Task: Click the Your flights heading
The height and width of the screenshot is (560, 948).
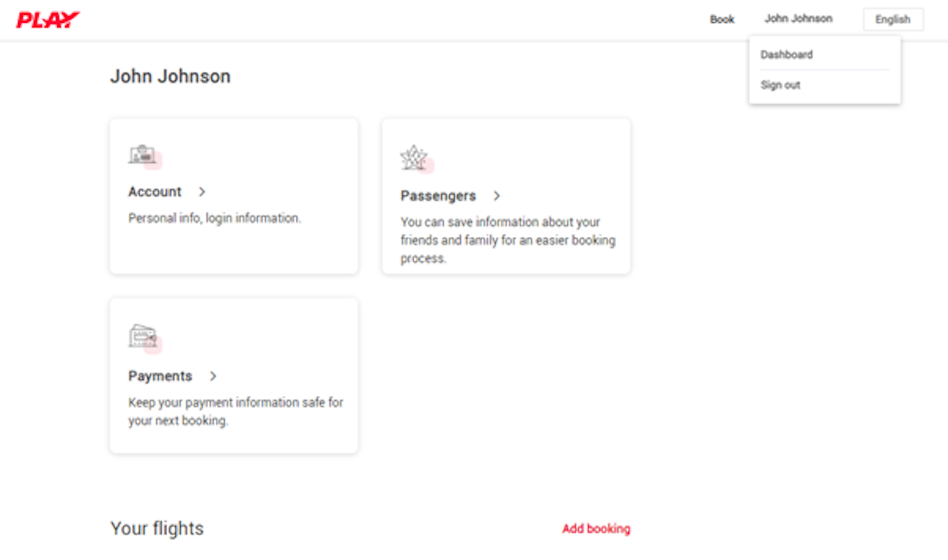Action: click(x=157, y=528)
